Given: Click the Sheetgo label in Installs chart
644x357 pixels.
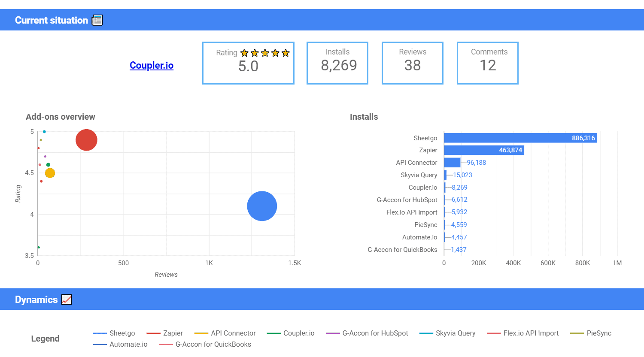Looking at the screenshot, I should point(425,138).
